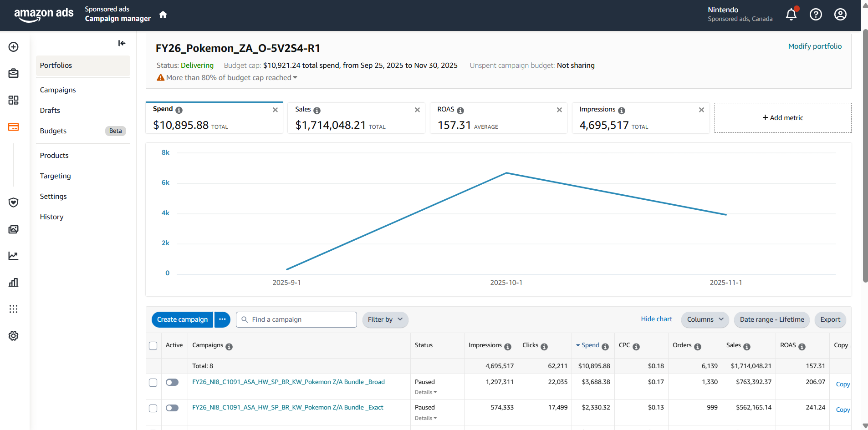The width and height of the screenshot is (868, 430).
Task: Click the Create campaign button
Action: pyautogui.click(x=182, y=319)
